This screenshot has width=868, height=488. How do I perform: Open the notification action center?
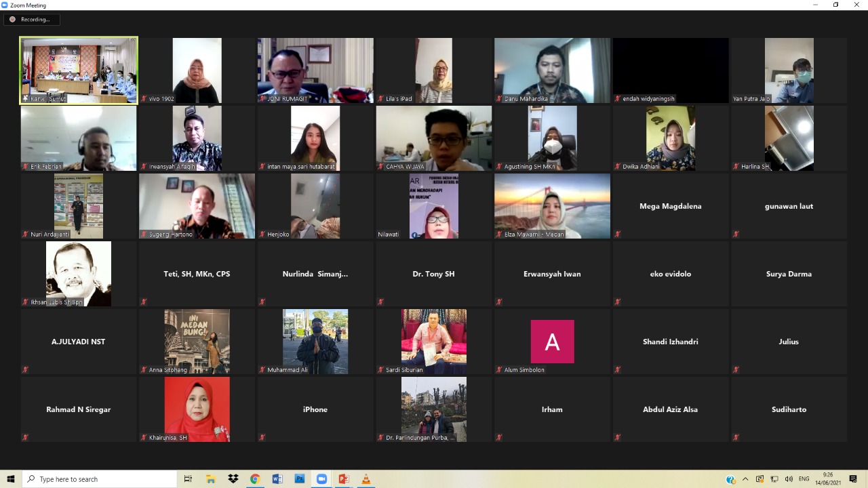tap(853, 479)
